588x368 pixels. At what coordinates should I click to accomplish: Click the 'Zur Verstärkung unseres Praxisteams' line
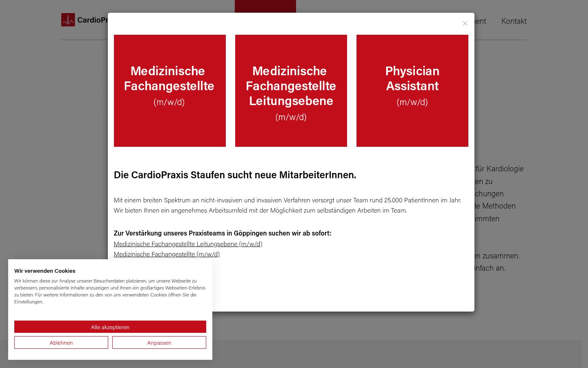[223, 233]
